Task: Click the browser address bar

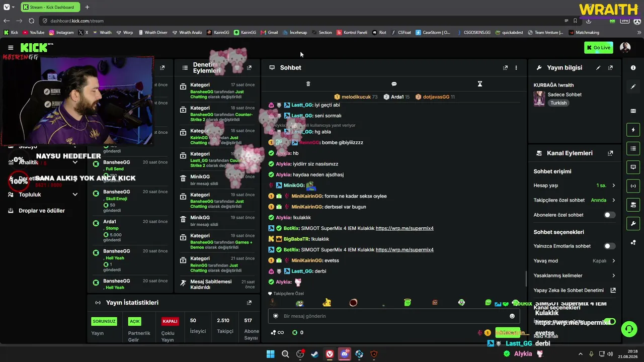Action: click(302, 21)
